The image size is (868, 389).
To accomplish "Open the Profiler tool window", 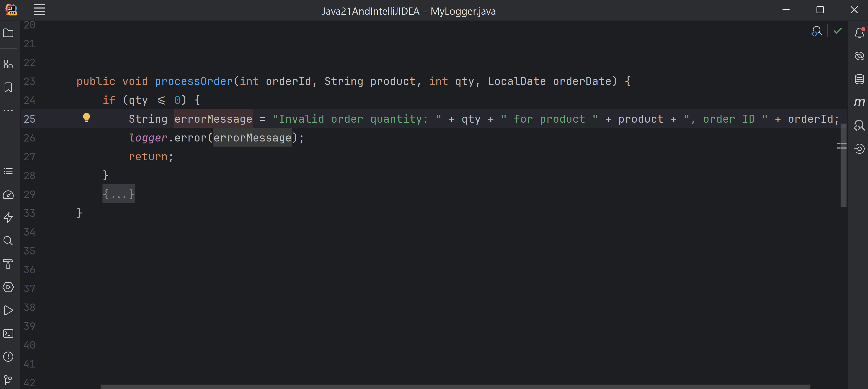I will tap(8, 195).
